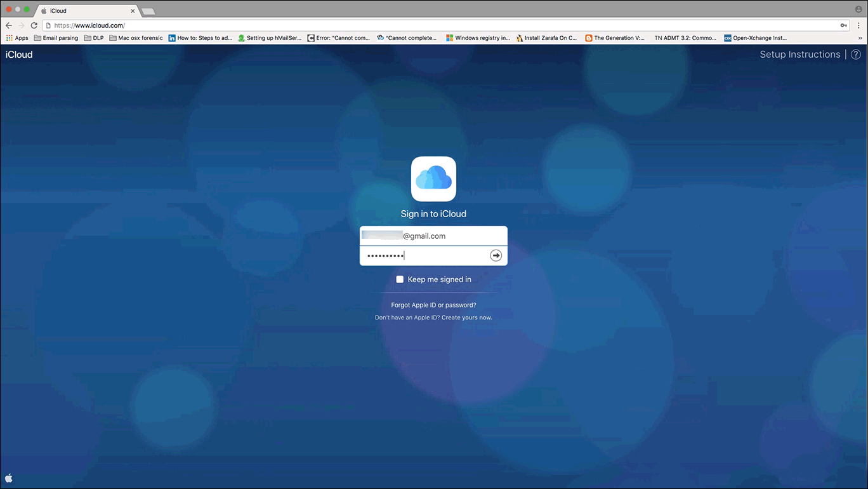Open the "Cannot complete... bookmark
The image size is (868, 489).
[x=407, y=38]
